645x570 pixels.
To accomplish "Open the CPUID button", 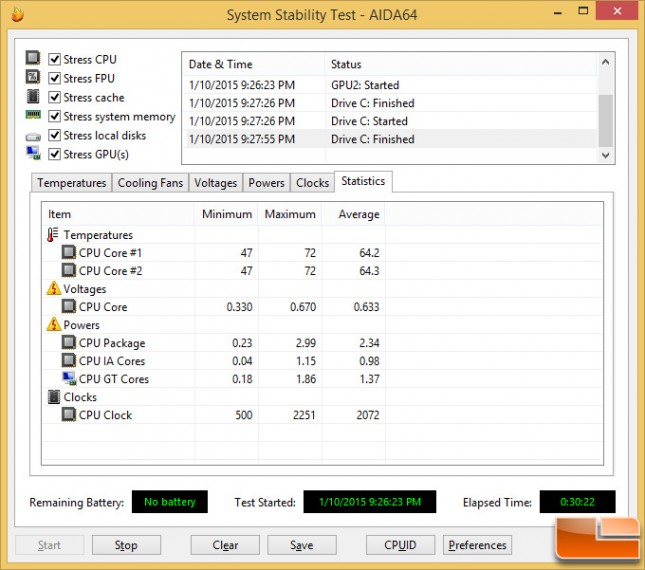I will 400,545.
